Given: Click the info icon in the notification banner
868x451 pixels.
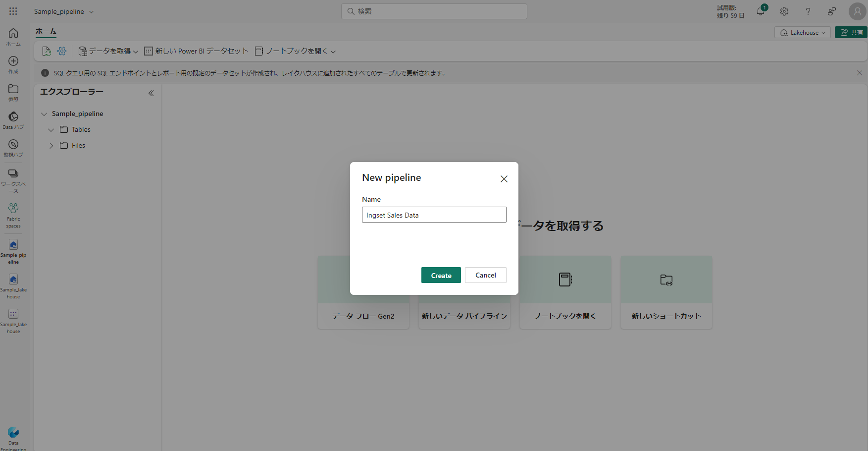Looking at the screenshot, I should point(45,73).
